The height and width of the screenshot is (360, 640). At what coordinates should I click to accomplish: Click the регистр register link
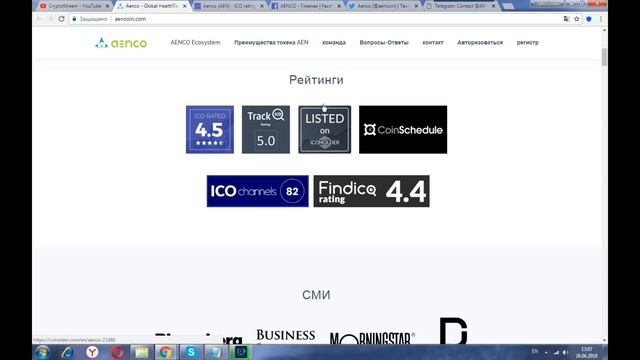tap(527, 42)
